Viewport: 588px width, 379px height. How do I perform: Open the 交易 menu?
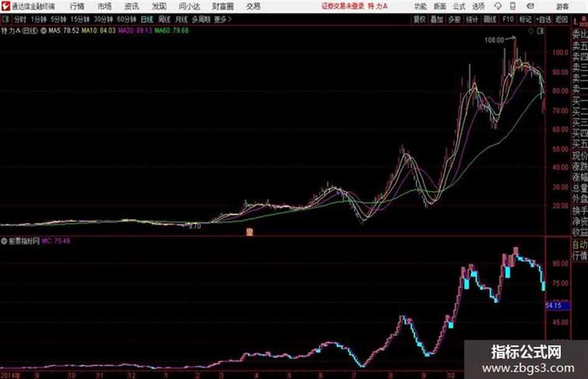pyautogui.click(x=253, y=6)
